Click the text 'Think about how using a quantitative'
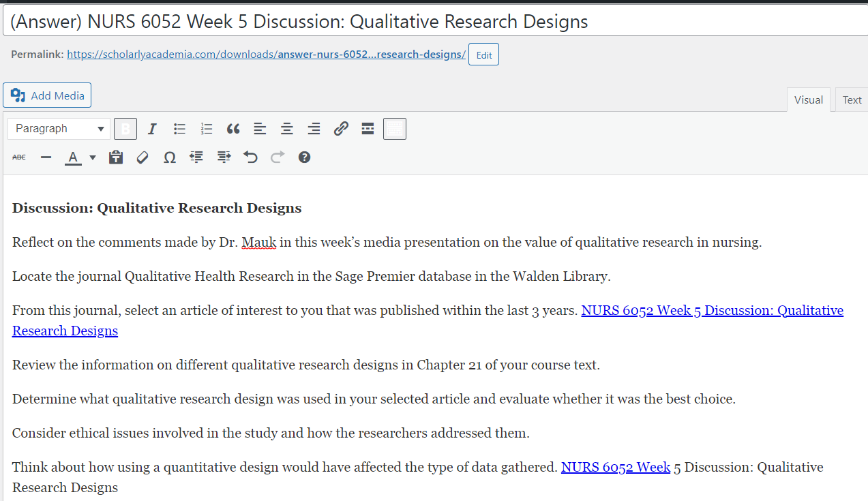 pos(285,468)
